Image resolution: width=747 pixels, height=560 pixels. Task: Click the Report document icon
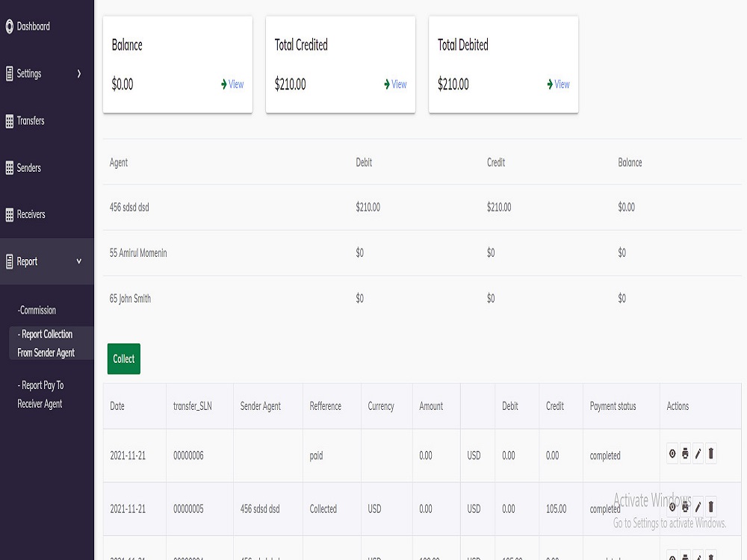tap(10, 261)
